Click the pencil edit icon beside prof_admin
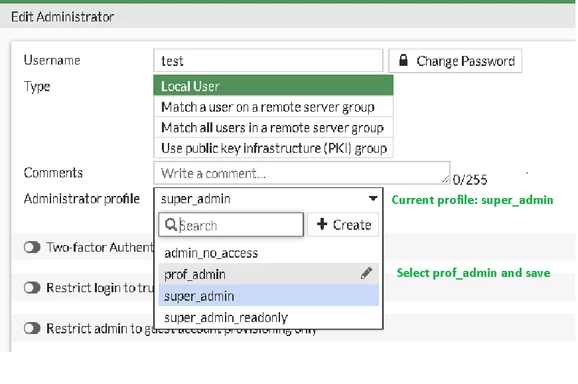This screenshot has width=578, height=384. coord(366,273)
